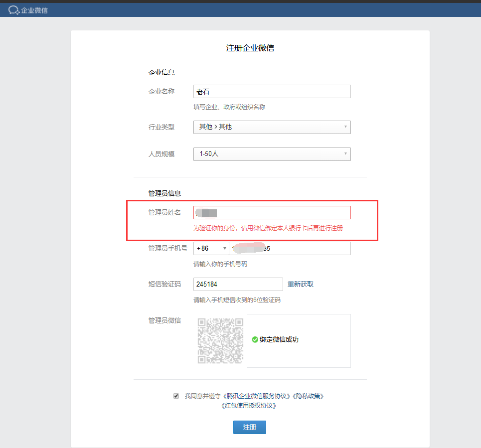Click the 行业类型 field label
This screenshot has height=448, width=481.
(161, 127)
